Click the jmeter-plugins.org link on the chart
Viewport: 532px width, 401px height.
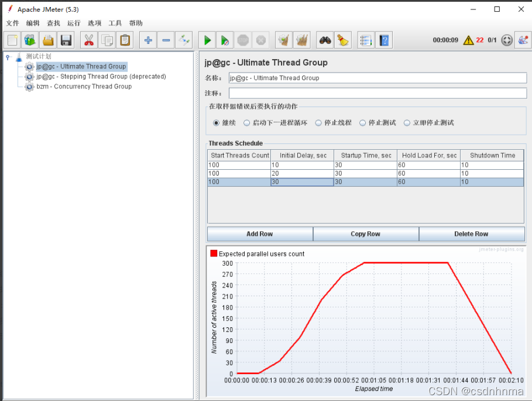point(501,249)
